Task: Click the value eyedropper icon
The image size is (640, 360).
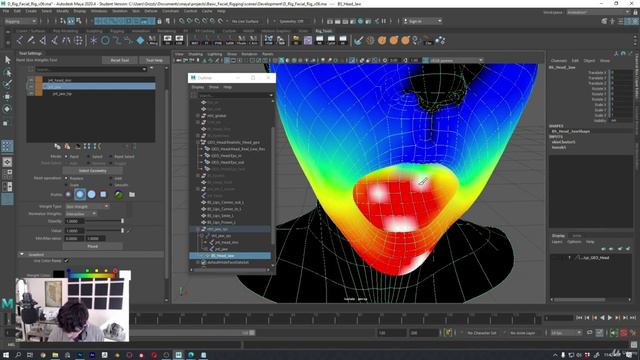Action: (128, 231)
